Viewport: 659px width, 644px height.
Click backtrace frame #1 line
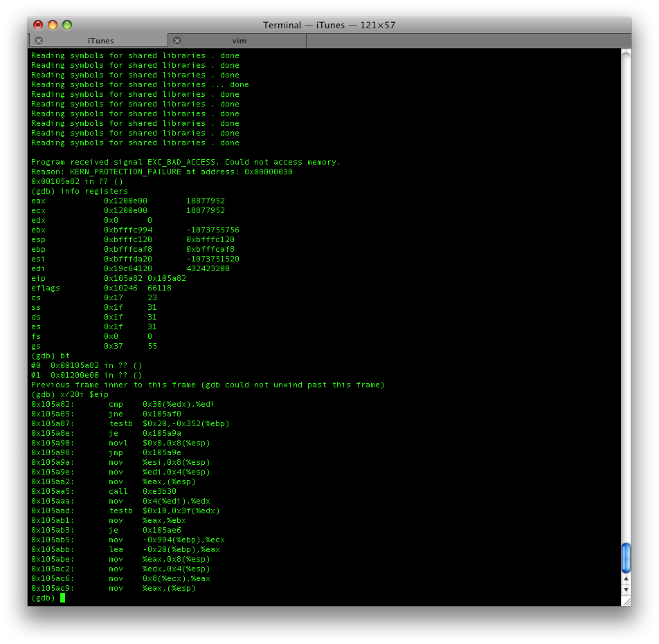click(87, 375)
